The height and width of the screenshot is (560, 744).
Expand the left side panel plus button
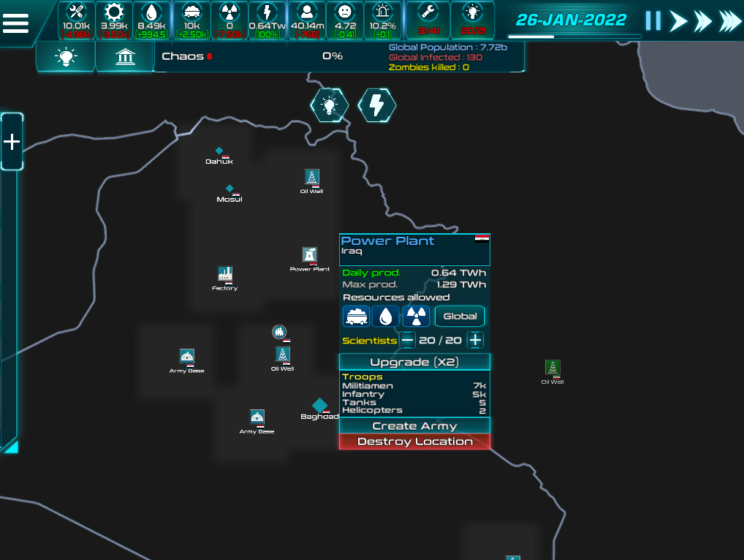pyautogui.click(x=12, y=141)
